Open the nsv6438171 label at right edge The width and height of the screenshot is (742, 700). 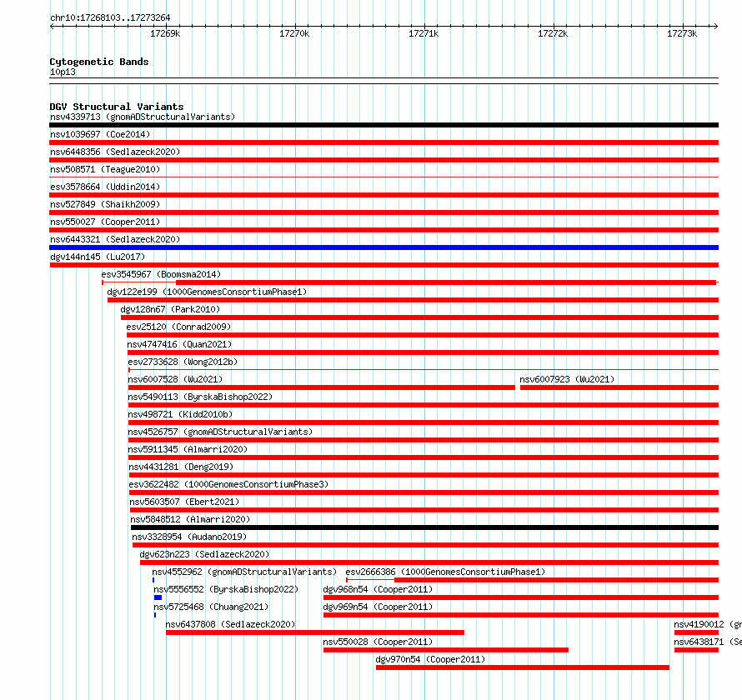point(708,642)
